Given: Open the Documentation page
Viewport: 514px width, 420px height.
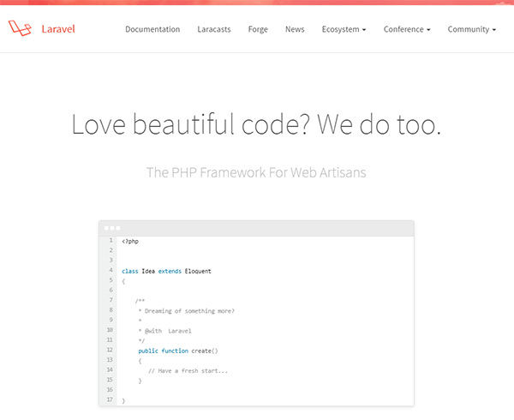Looking at the screenshot, I should tap(152, 29).
